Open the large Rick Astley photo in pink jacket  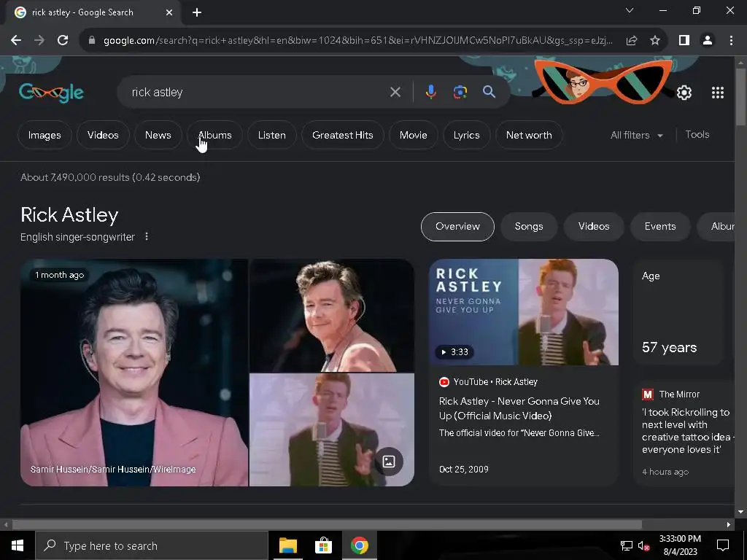134,373
